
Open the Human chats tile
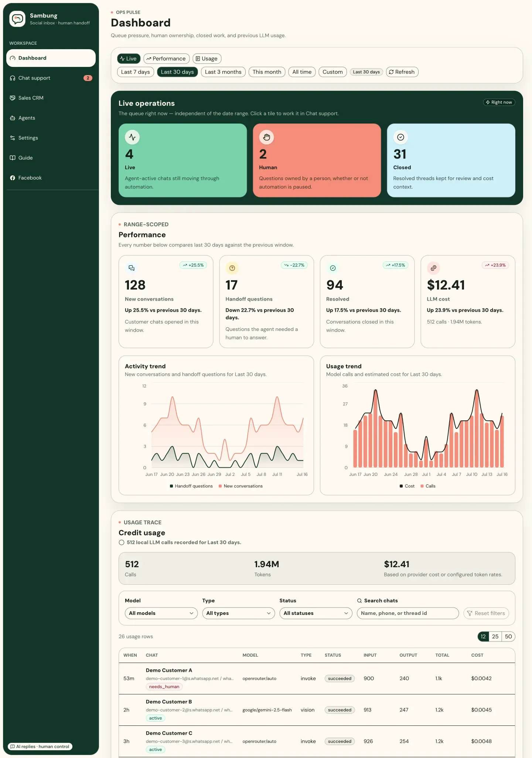(317, 160)
